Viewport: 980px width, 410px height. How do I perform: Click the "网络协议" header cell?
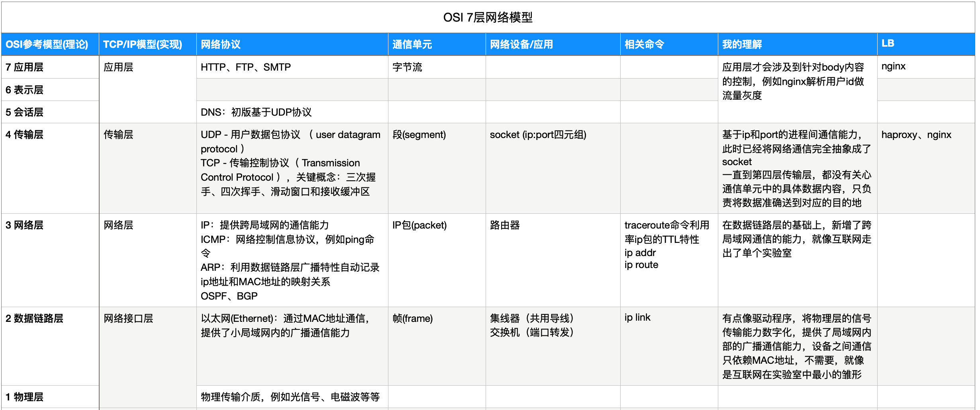coord(221,44)
